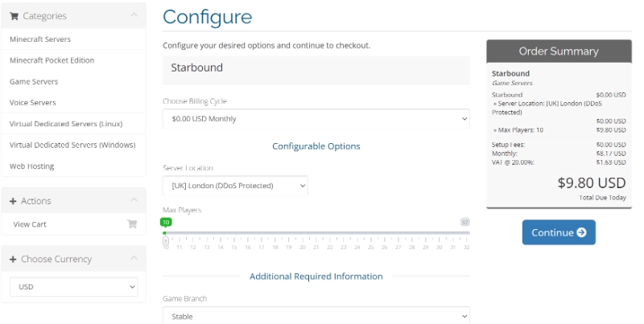Click the View Cart link

[x=30, y=224]
